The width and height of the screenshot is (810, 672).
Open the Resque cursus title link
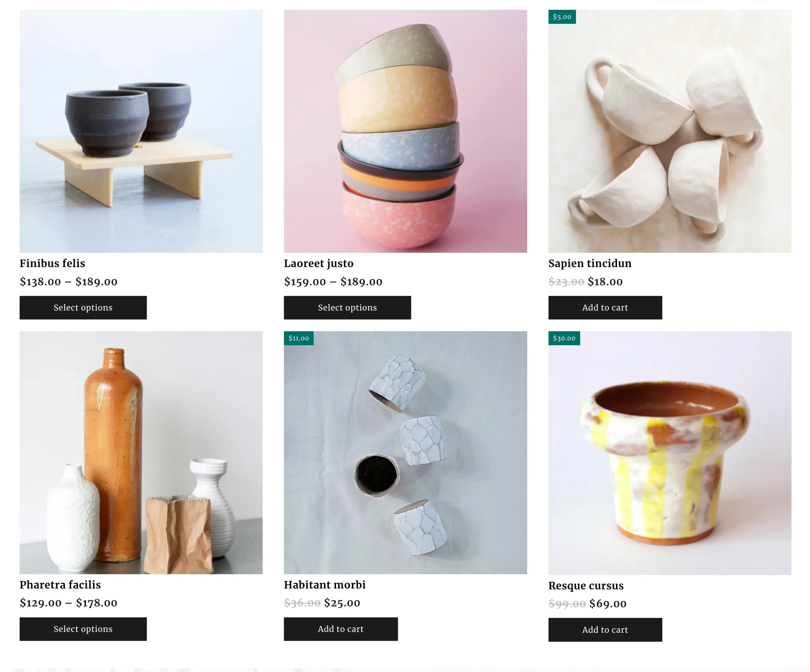(586, 586)
